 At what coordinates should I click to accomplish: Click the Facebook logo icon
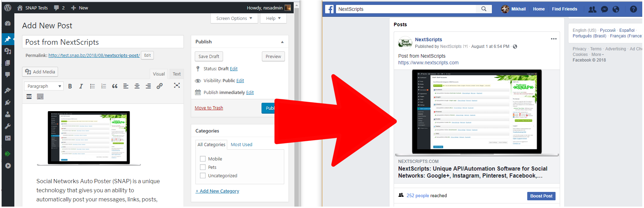tap(329, 9)
